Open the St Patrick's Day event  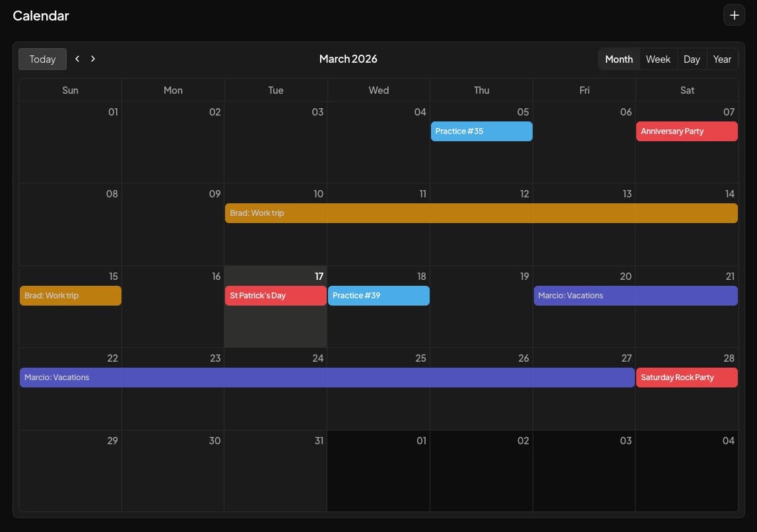tap(275, 295)
